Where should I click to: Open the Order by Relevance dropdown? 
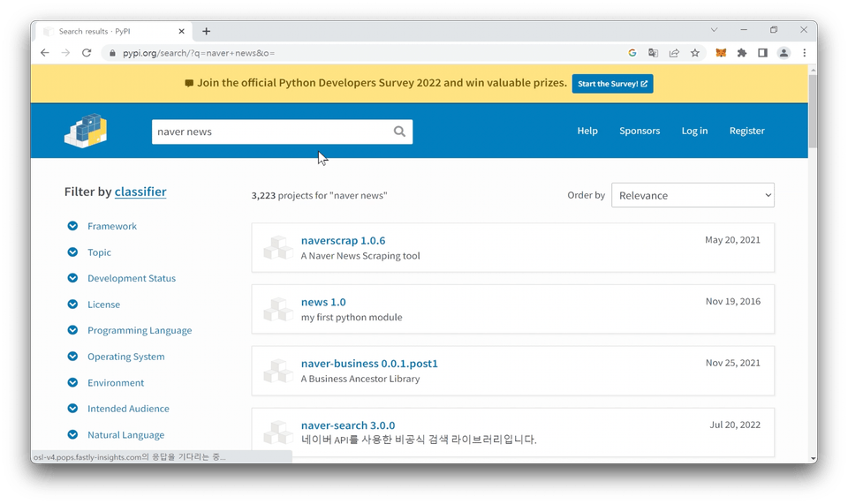pyautogui.click(x=693, y=195)
